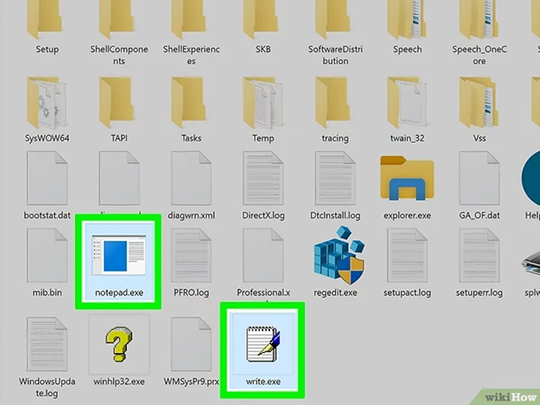Select the WindowsUpdate.log file

click(x=47, y=344)
